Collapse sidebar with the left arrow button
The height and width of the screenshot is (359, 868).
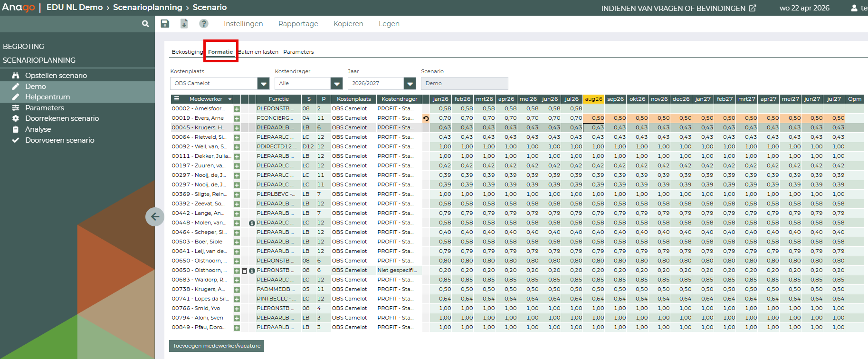[x=155, y=217]
